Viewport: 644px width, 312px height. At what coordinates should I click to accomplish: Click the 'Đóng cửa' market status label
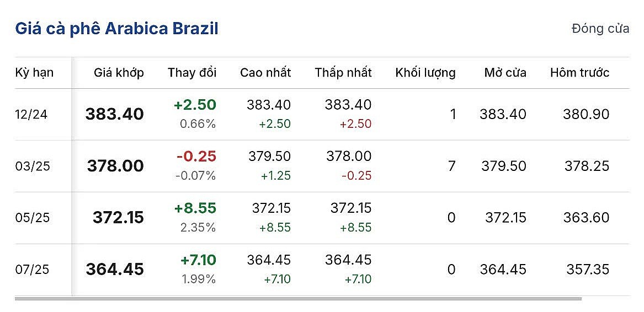click(600, 29)
